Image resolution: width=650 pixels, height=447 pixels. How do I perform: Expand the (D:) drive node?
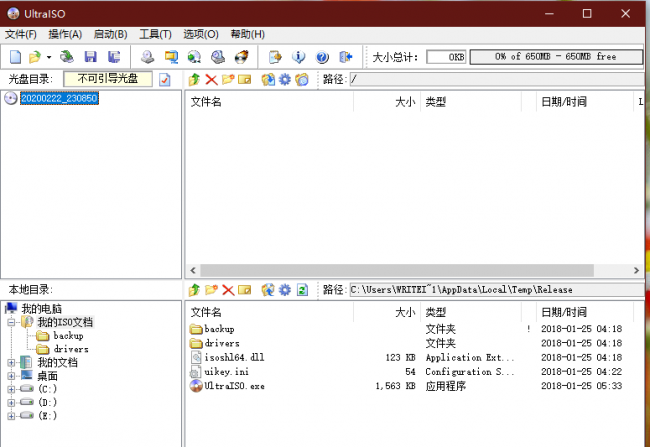11,403
